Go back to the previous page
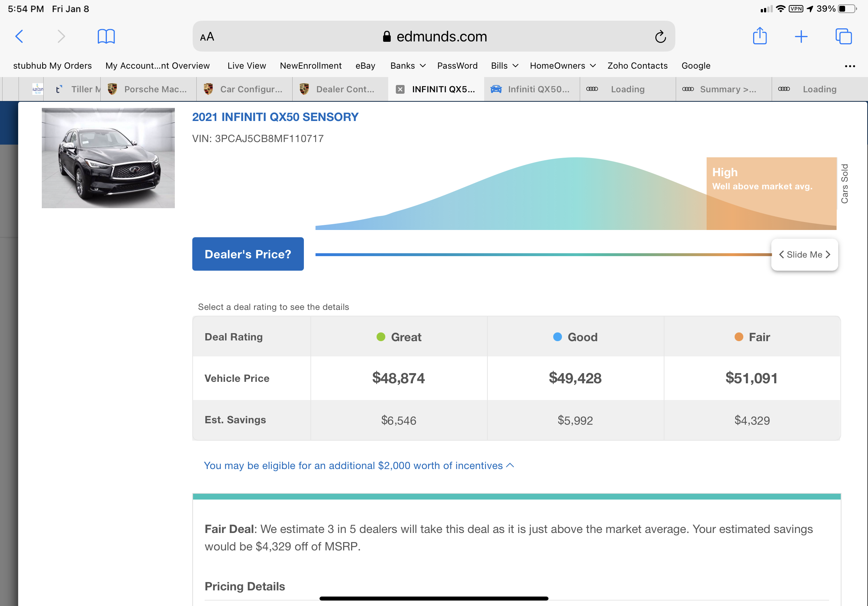The height and width of the screenshot is (606, 868). 19,37
